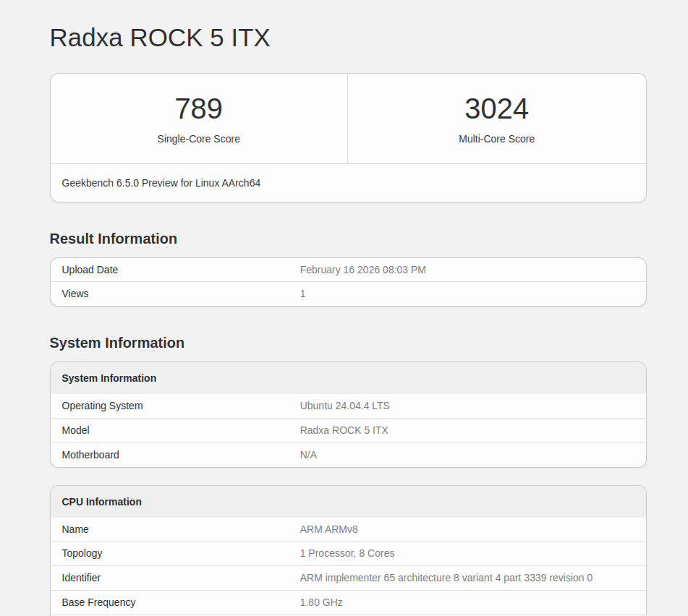Select the ARM implementer identifier text
The image size is (688, 616).
(x=446, y=578)
